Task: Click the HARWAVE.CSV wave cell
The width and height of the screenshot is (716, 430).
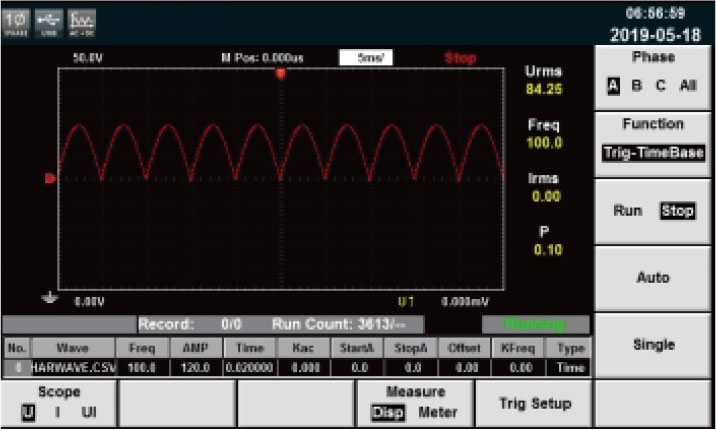Action: [x=74, y=367]
